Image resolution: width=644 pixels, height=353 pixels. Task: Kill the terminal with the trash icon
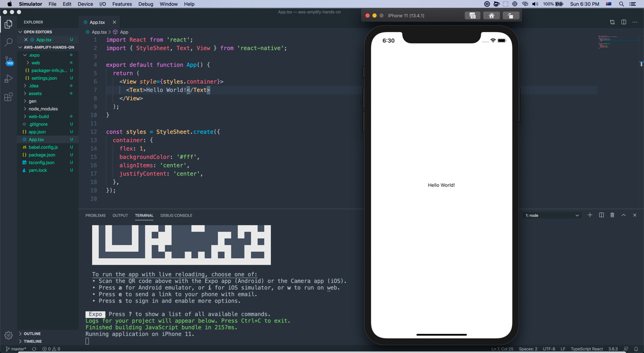[x=612, y=215]
